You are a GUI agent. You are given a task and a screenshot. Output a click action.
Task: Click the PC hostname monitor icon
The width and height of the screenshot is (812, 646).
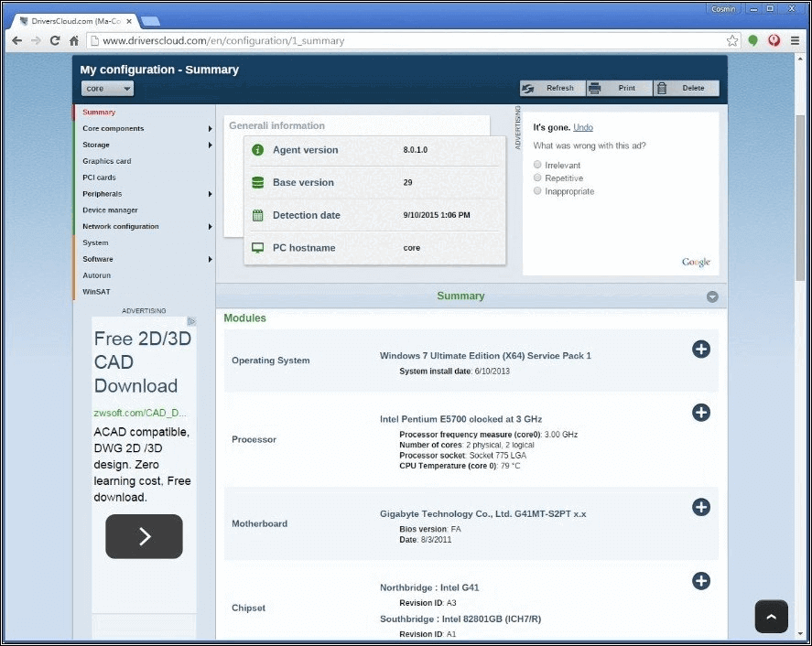tap(257, 248)
